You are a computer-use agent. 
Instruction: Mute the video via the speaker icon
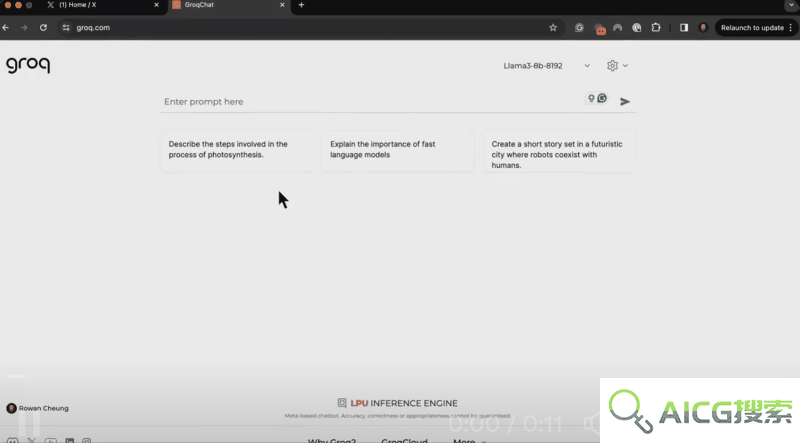592,423
